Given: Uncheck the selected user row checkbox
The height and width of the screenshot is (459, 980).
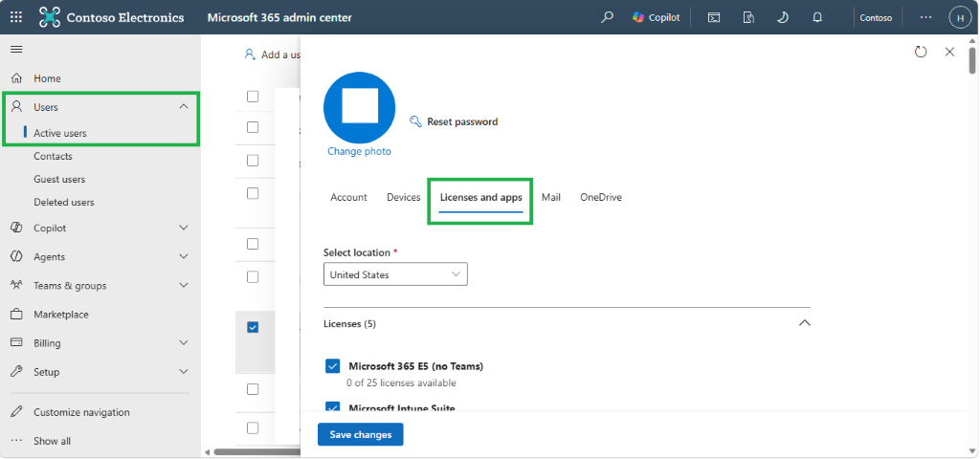Looking at the screenshot, I should coord(253,327).
